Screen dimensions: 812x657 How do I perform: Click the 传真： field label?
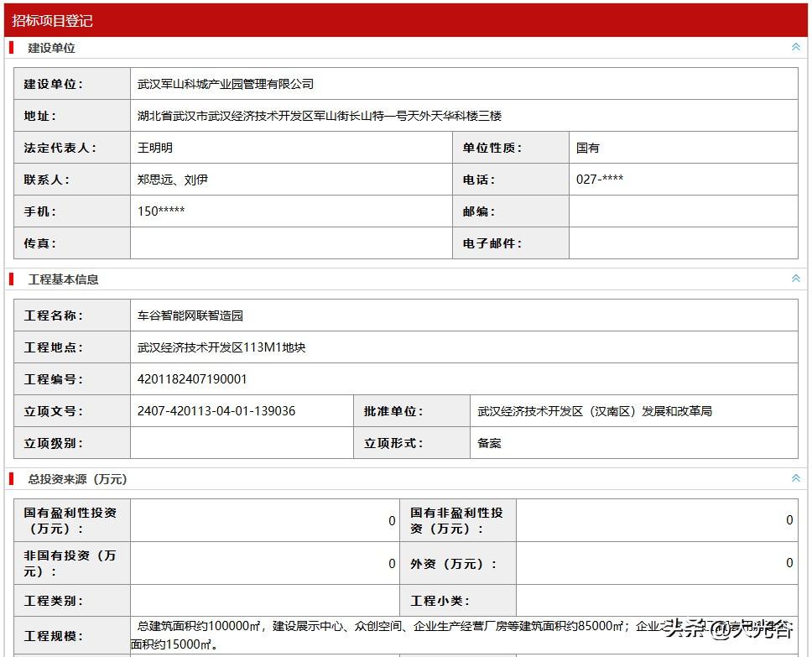click(40, 243)
